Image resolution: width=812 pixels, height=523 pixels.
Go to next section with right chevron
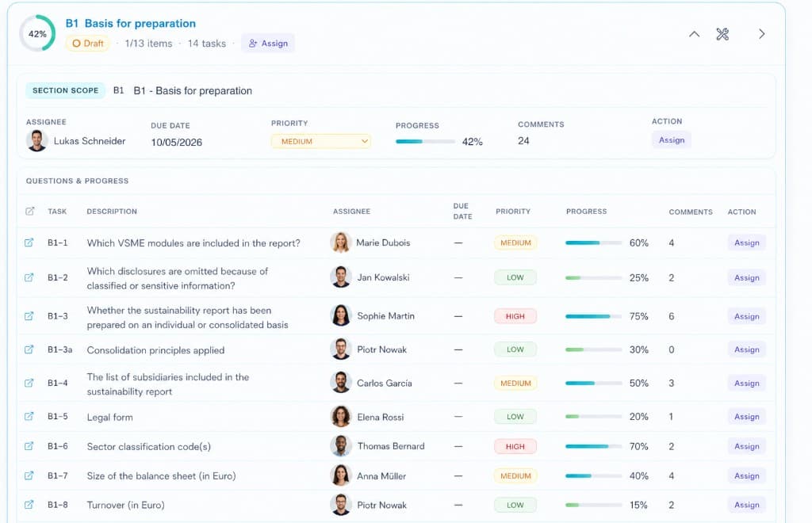coord(761,34)
